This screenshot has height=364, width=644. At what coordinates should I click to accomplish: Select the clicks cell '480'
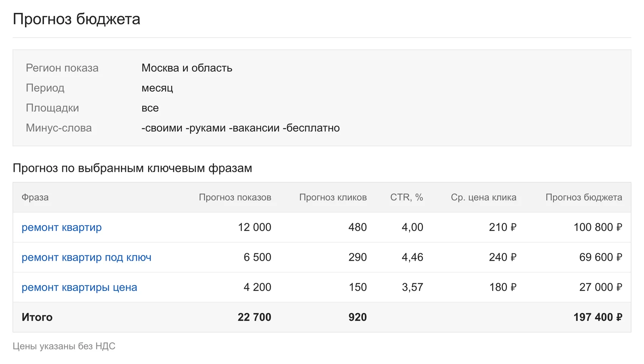point(357,227)
